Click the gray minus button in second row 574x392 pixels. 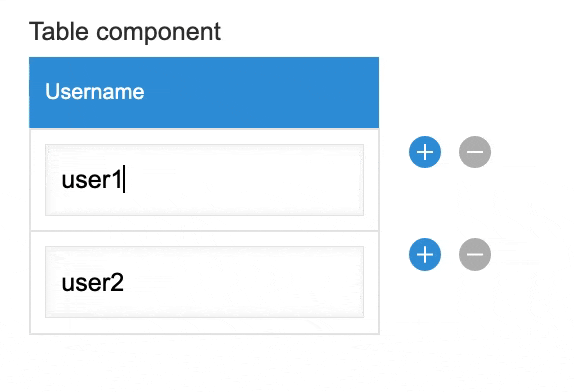pyautogui.click(x=475, y=254)
